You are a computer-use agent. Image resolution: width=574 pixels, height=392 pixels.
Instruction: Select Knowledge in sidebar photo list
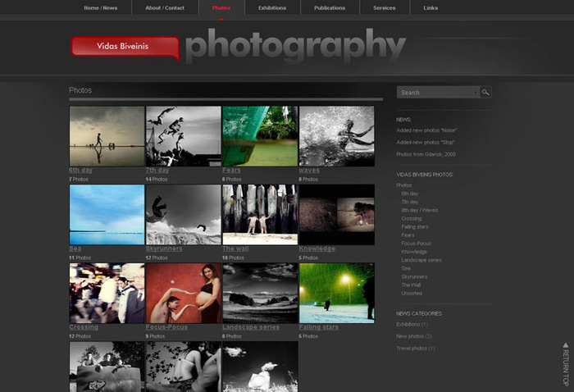[414, 252]
